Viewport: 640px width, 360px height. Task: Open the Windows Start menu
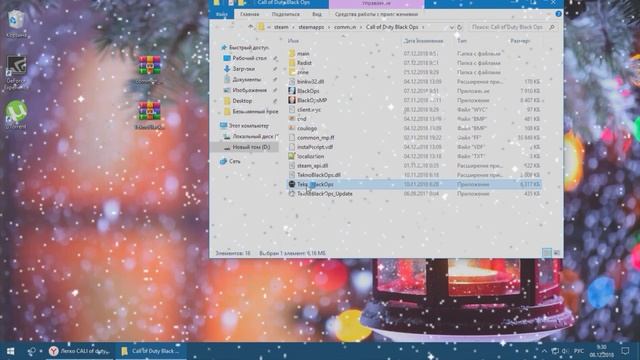point(11,351)
